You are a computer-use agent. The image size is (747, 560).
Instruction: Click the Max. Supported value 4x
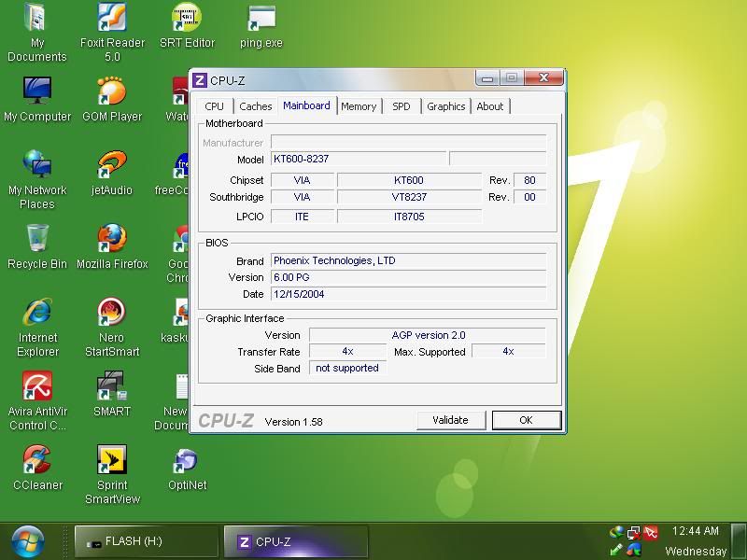click(508, 352)
